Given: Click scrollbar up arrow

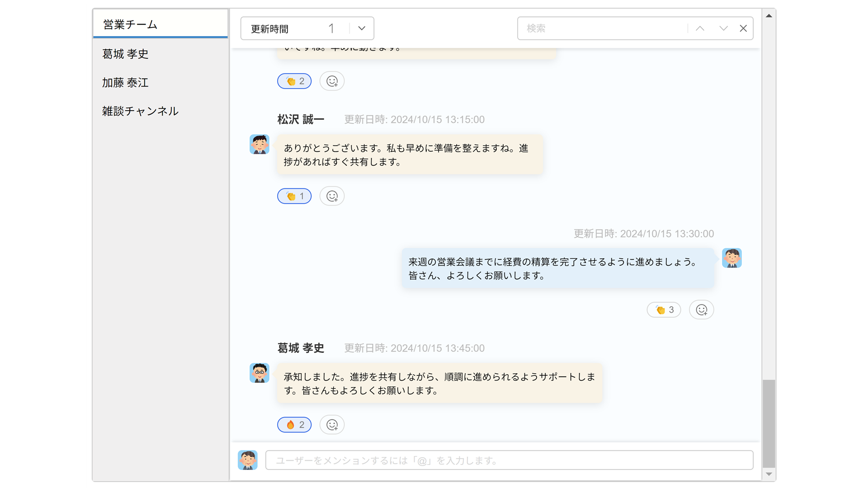Looking at the screenshot, I should coord(769,16).
